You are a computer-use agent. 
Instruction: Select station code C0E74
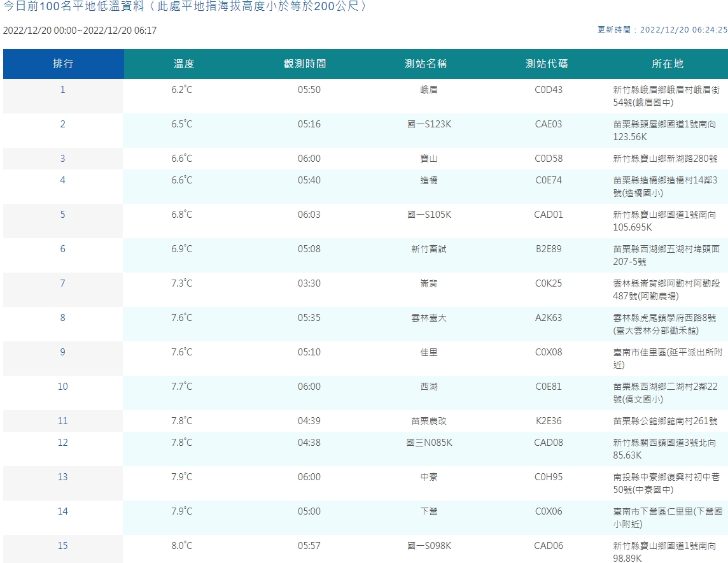[549, 180]
